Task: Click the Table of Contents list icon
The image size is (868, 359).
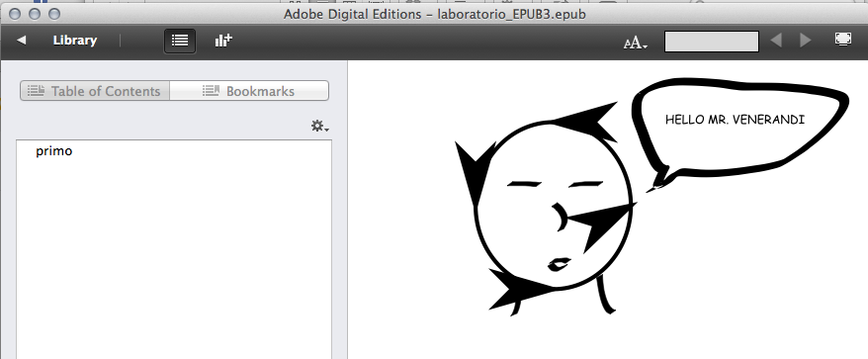Action: click(x=36, y=91)
